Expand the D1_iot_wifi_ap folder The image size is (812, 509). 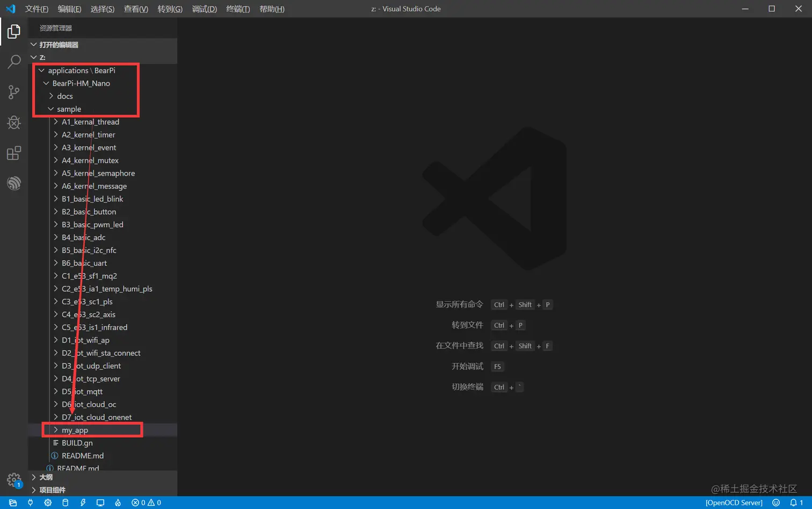click(103, 340)
